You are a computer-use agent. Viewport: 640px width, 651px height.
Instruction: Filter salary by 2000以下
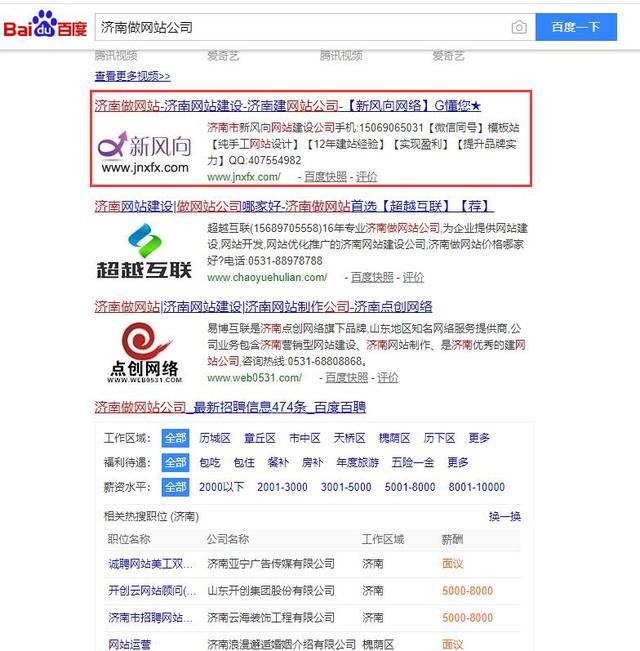click(221, 487)
